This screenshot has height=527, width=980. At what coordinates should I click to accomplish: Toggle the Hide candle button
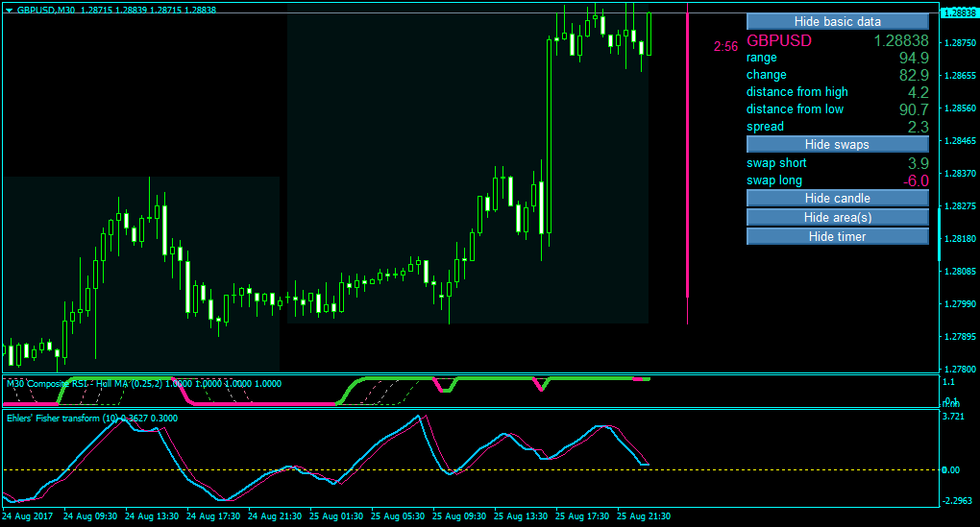pos(838,198)
